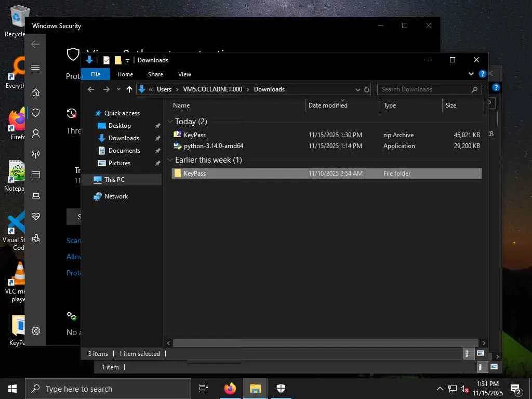Open Account protection icon in Windows Security
The width and height of the screenshot is (532, 399).
point(36,134)
